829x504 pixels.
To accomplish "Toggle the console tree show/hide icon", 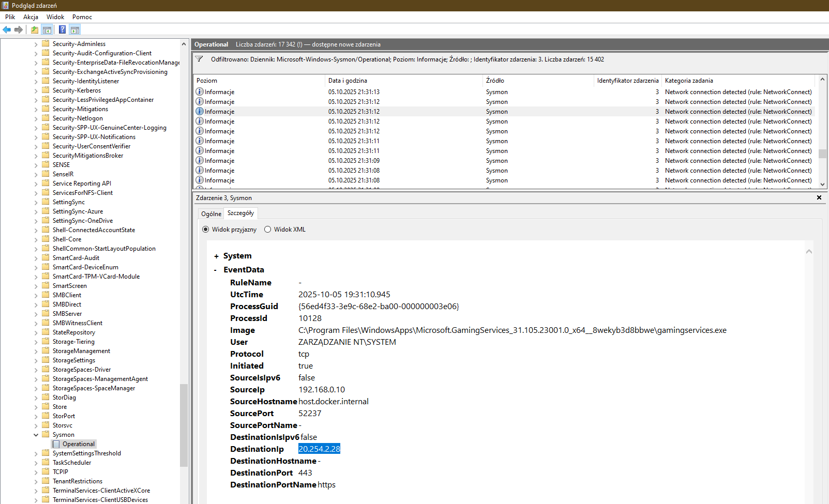I will pyautogui.click(x=47, y=29).
